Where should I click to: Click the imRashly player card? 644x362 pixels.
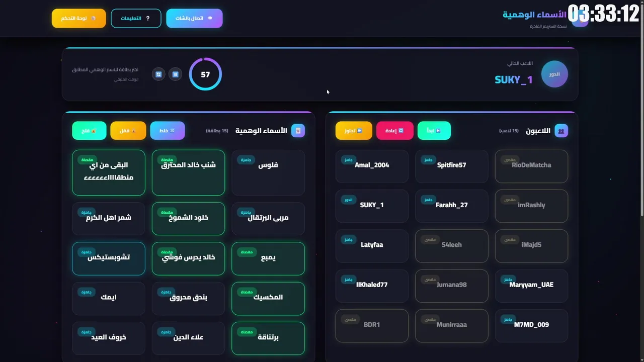[531, 206]
